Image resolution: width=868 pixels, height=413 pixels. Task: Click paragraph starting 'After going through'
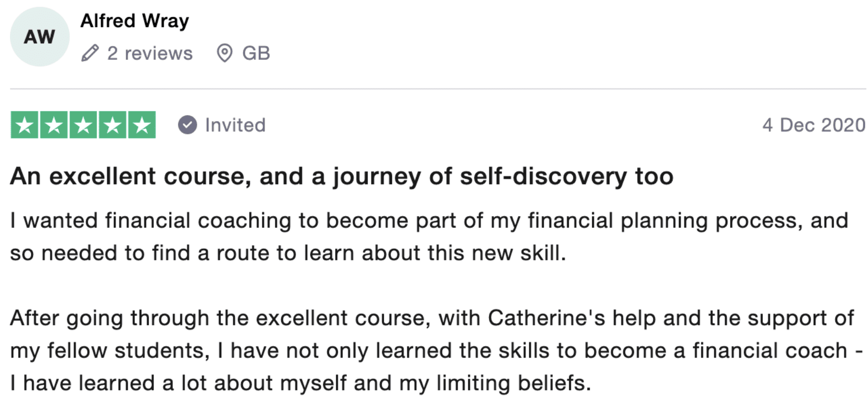click(431, 318)
